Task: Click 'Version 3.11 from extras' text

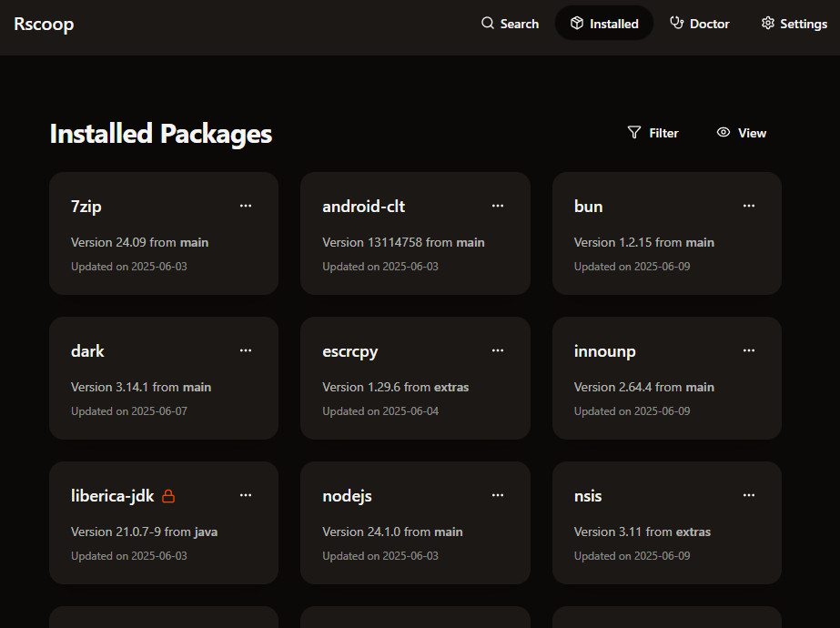Action: 643,532
